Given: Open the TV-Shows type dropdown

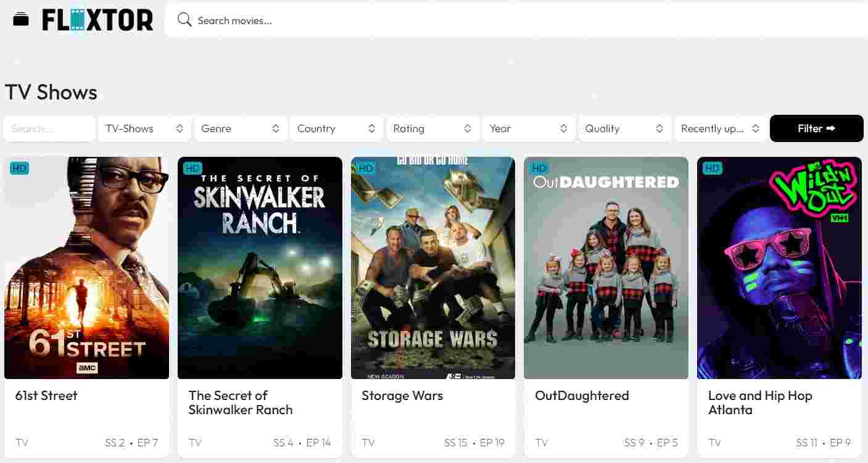Looking at the screenshot, I should (145, 128).
